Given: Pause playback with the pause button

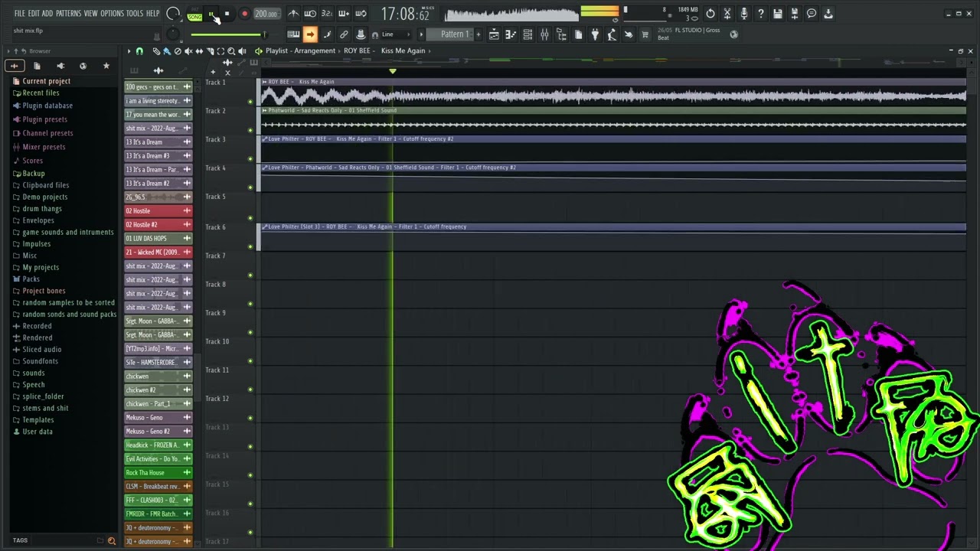Looking at the screenshot, I should click(211, 14).
